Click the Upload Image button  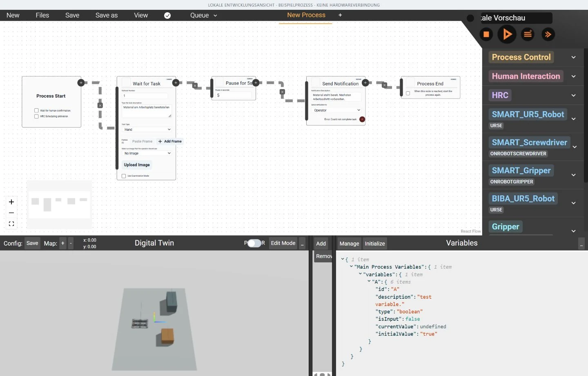137,165
